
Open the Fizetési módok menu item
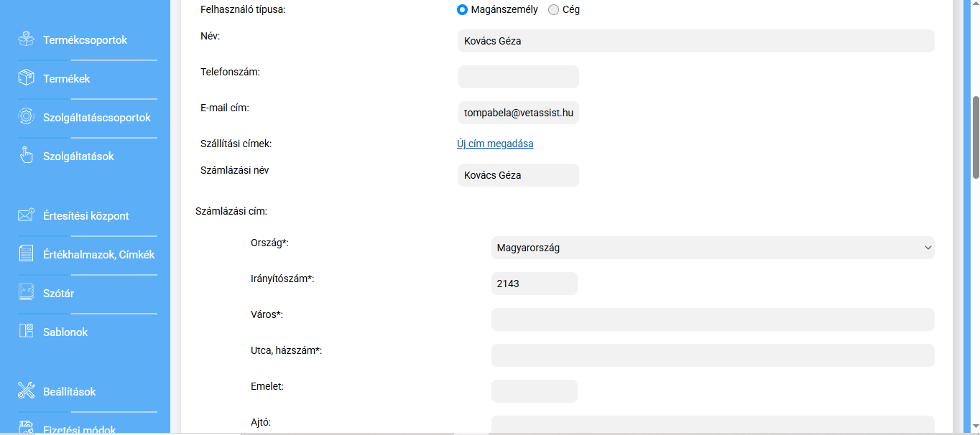point(79,429)
